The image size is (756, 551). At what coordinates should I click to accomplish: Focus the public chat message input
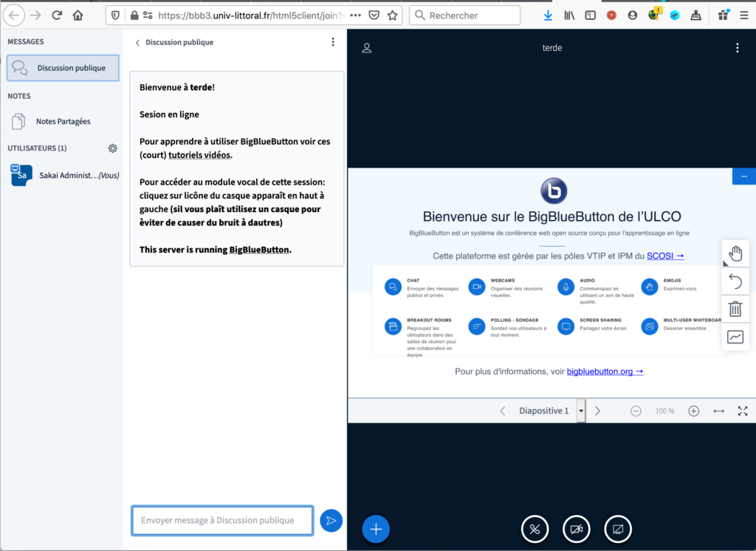tap(222, 521)
